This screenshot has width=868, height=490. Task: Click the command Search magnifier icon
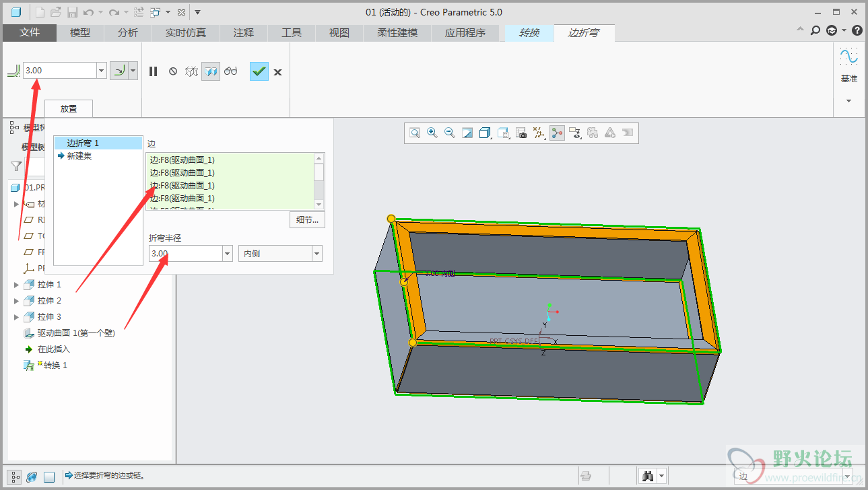click(x=815, y=30)
